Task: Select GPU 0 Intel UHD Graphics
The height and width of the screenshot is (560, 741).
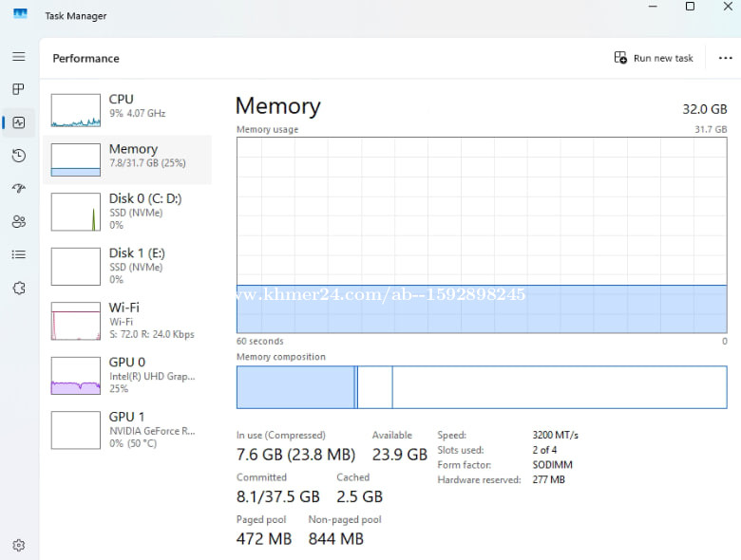Action: tap(126, 375)
